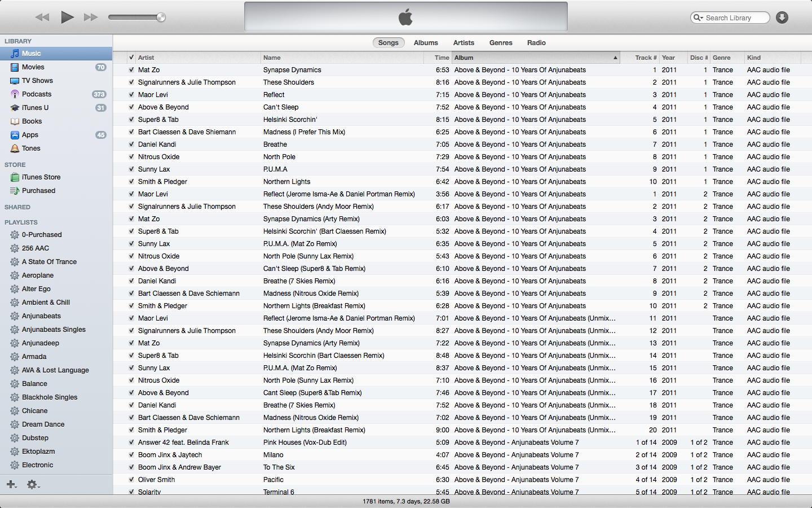The width and height of the screenshot is (812, 508).
Task: Sort by the Time column header
Action: pos(438,58)
